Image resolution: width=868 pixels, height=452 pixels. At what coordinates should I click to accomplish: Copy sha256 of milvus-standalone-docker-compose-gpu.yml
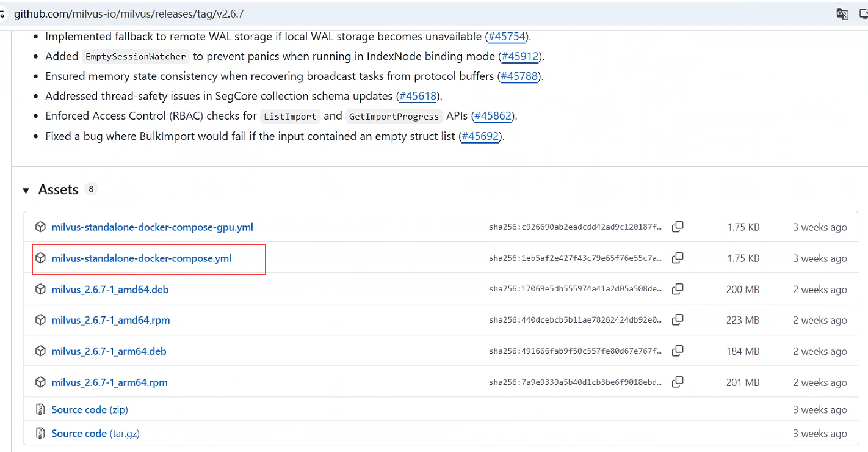(678, 227)
